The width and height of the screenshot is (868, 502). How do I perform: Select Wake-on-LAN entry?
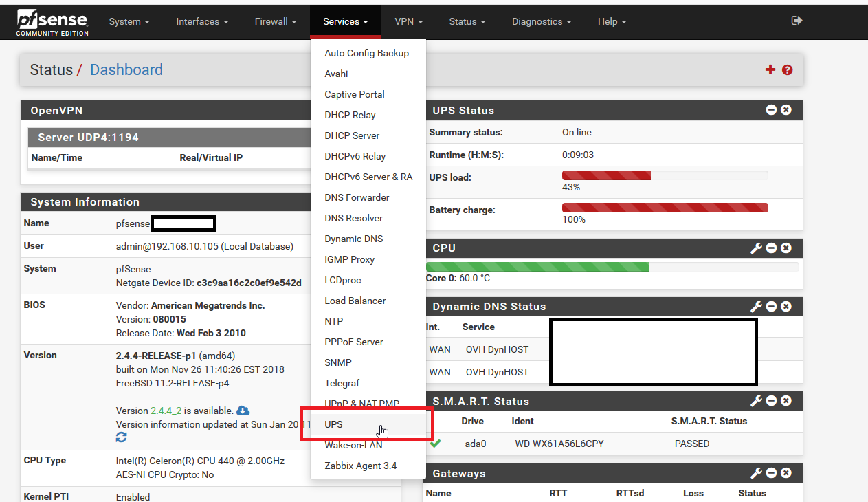(368, 445)
